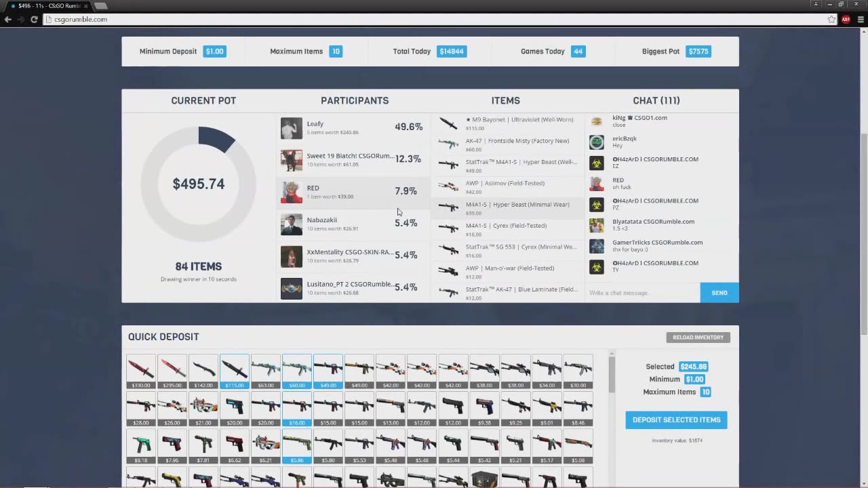Click ericBzqk's chat avatar
Image resolution: width=868 pixels, height=488 pixels.
(597, 142)
